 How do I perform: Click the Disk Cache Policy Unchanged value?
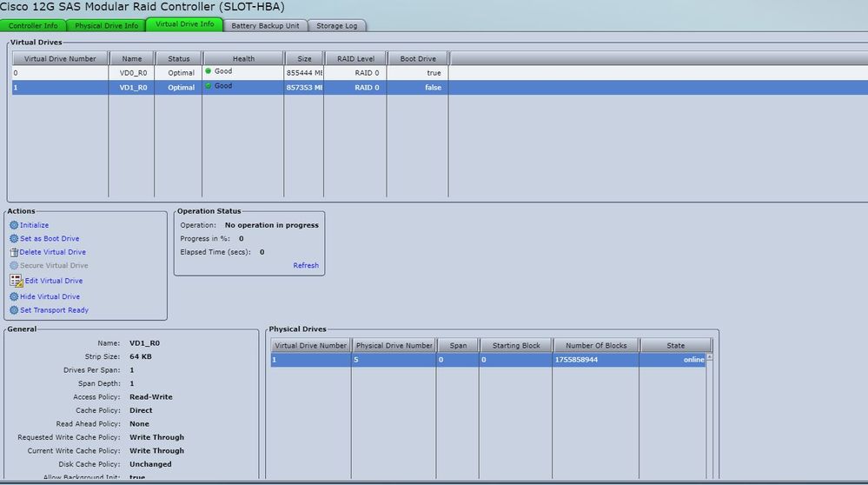pyautogui.click(x=150, y=464)
